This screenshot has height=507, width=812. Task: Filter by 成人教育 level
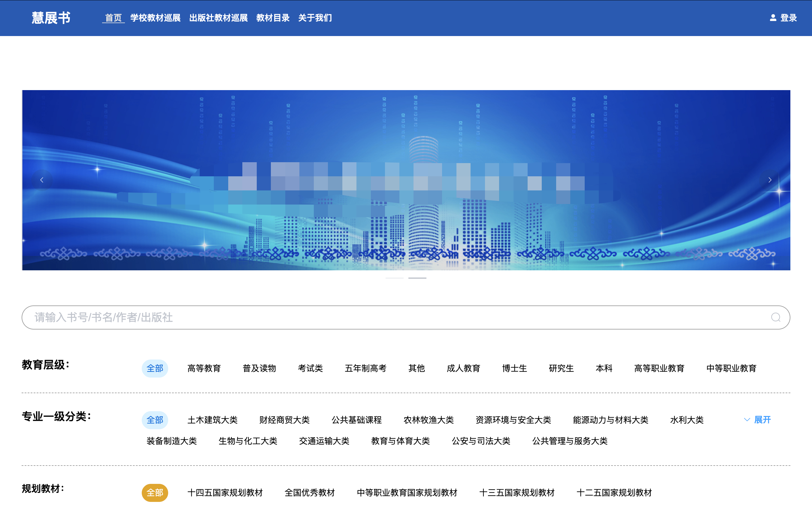463,368
